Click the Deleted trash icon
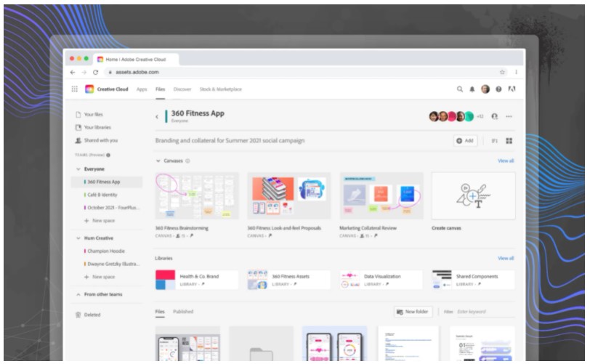590x364 pixels. pos(78,315)
